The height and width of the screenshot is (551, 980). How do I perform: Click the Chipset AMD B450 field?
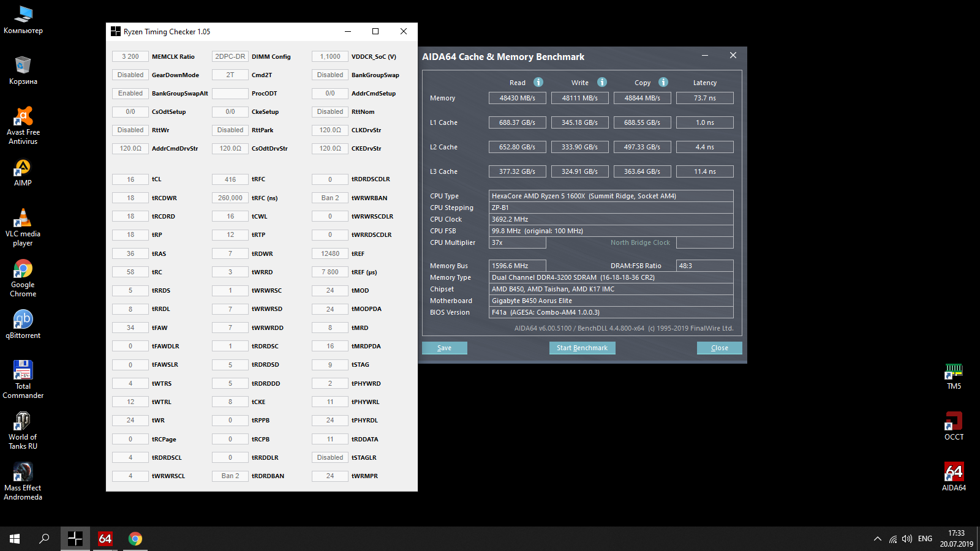tap(611, 289)
